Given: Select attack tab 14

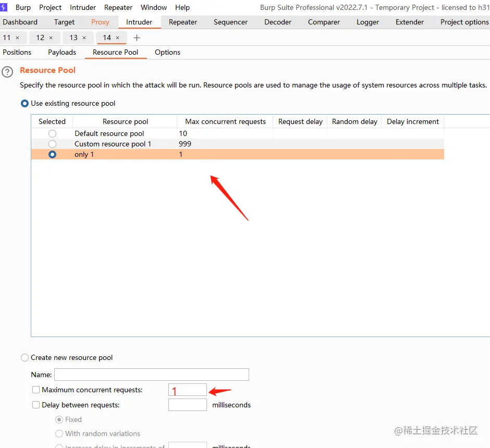Looking at the screenshot, I should (107, 38).
